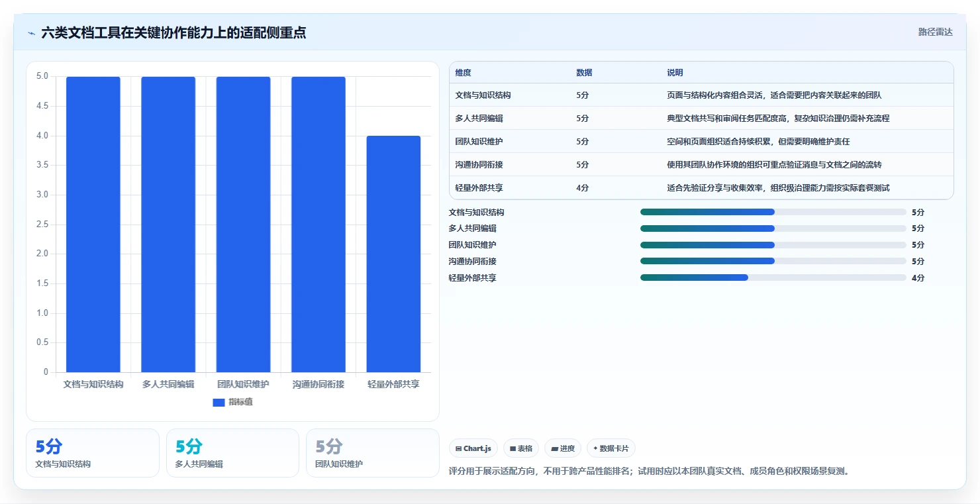Click the 多人共同编辑 progress bar
The image size is (980, 504).
coord(773,228)
